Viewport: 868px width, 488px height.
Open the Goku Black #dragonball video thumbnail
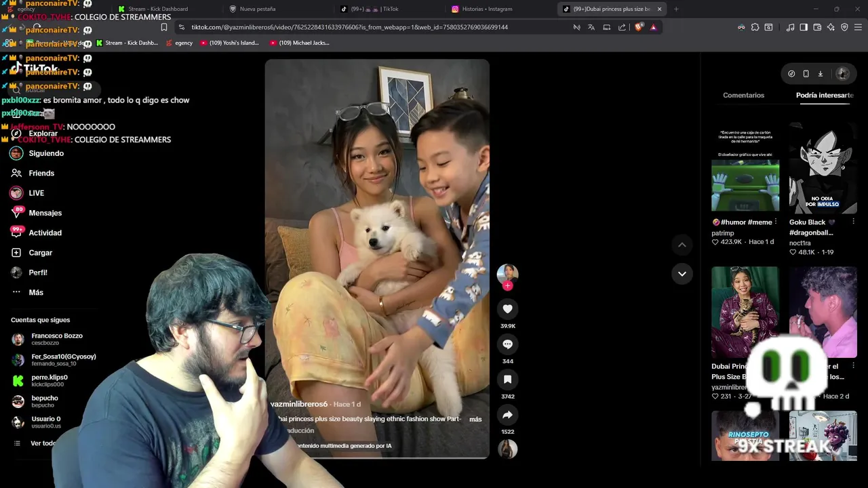click(x=823, y=167)
